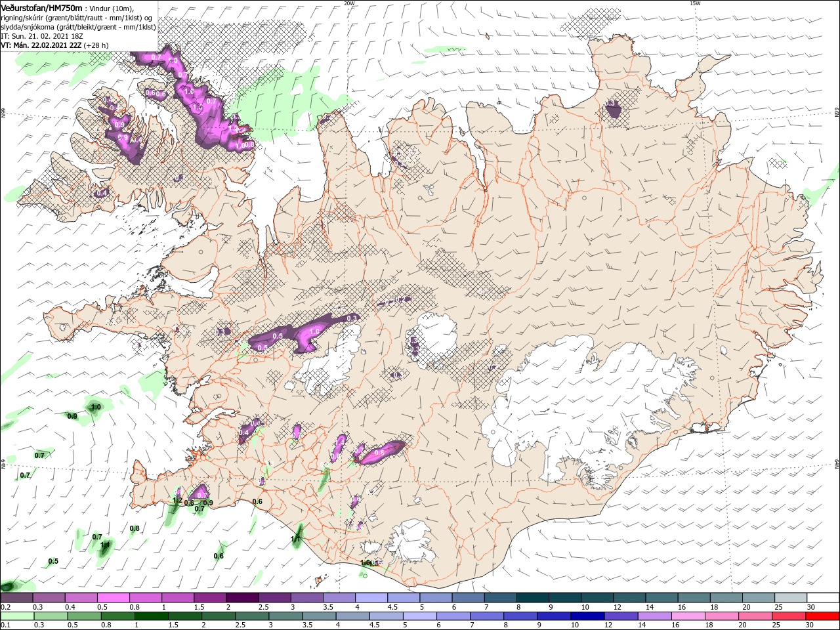Viewport: 840px width, 630px height.
Task: Select the white 30 swatch, upper legend
Action: [x=823, y=598]
